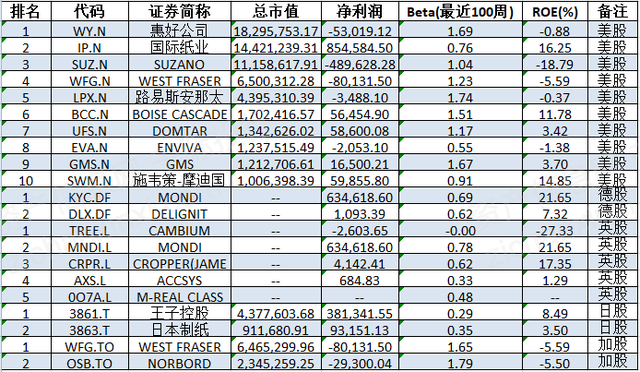Click WEST FRASER net profit -80,131.50 in WFG.N row
The image size is (640, 372).
360,81
